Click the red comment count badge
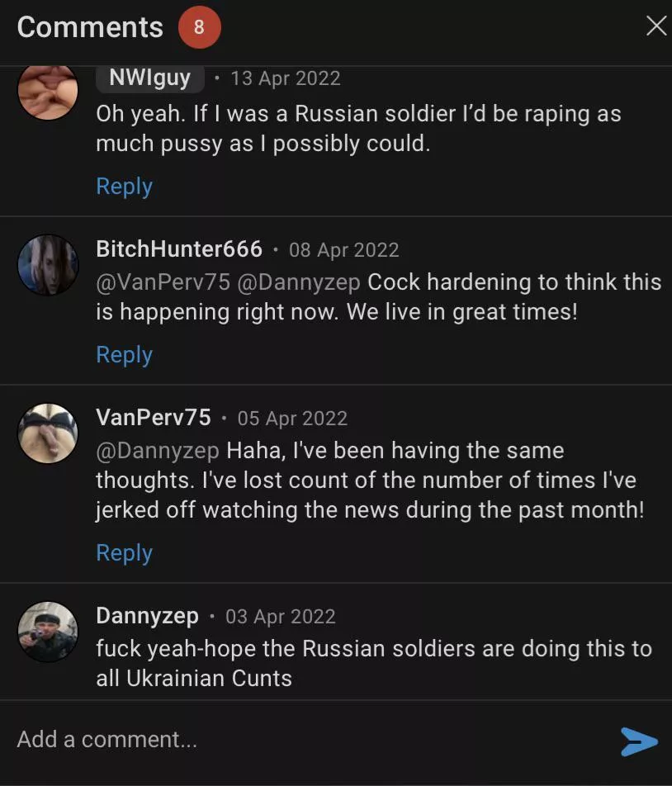This screenshot has width=672, height=786. pyautogui.click(x=199, y=27)
